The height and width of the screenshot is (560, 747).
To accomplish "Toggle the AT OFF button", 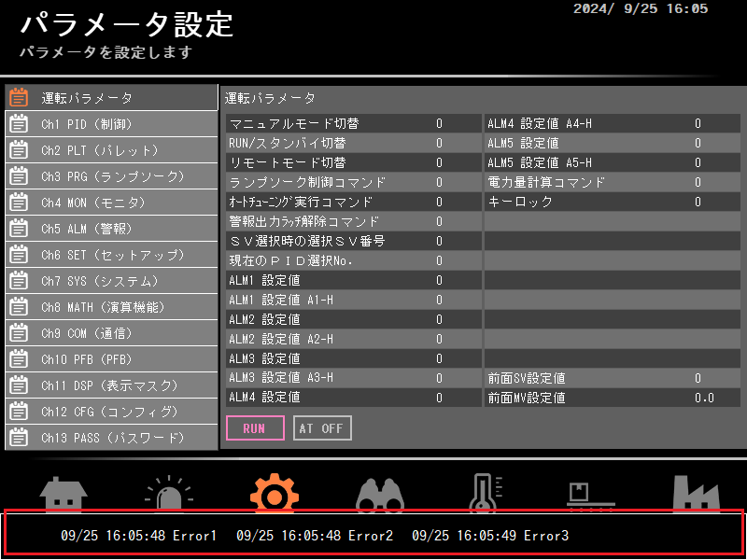I will (322, 428).
